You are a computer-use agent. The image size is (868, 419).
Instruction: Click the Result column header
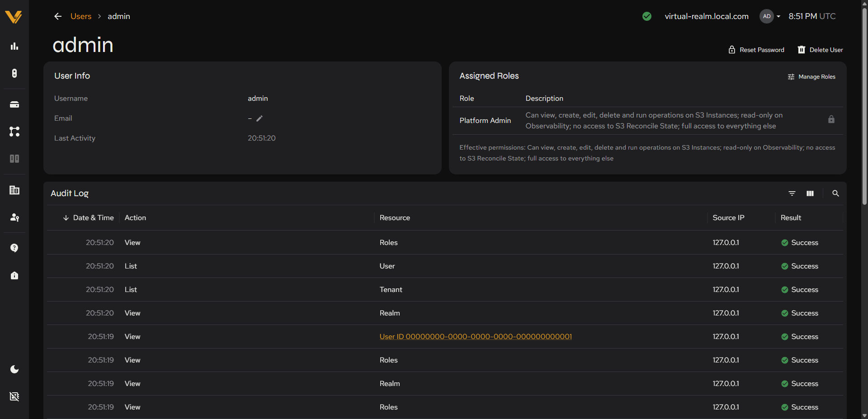coord(791,218)
